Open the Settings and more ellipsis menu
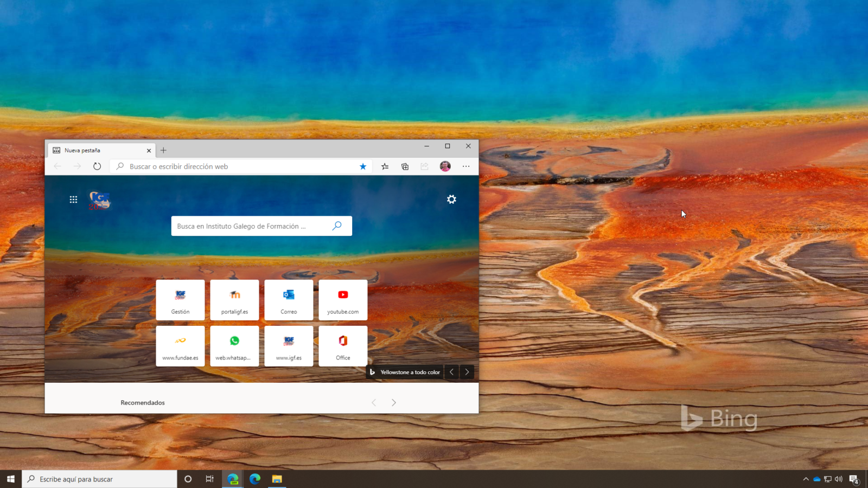Screen dimensions: 868x488 coord(466,166)
